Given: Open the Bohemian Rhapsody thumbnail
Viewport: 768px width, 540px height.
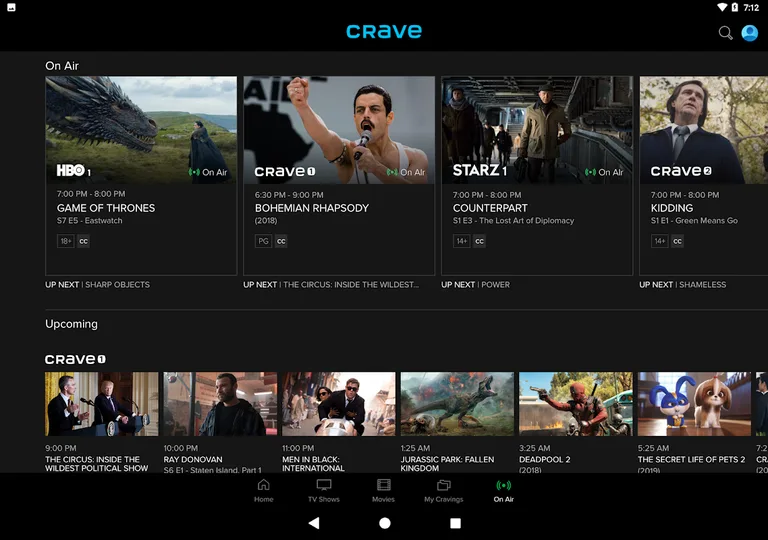Looking at the screenshot, I should point(339,130).
